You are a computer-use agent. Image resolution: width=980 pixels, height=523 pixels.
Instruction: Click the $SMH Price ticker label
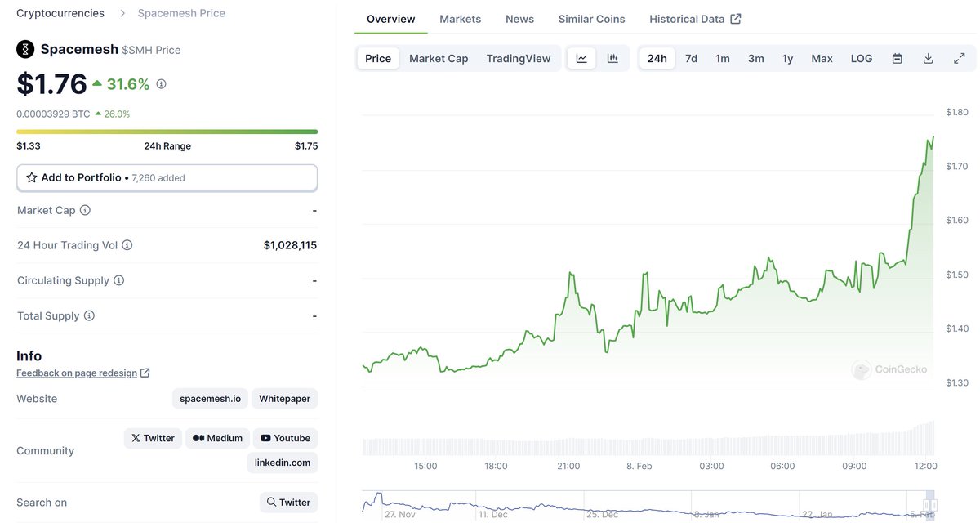point(151,50)
